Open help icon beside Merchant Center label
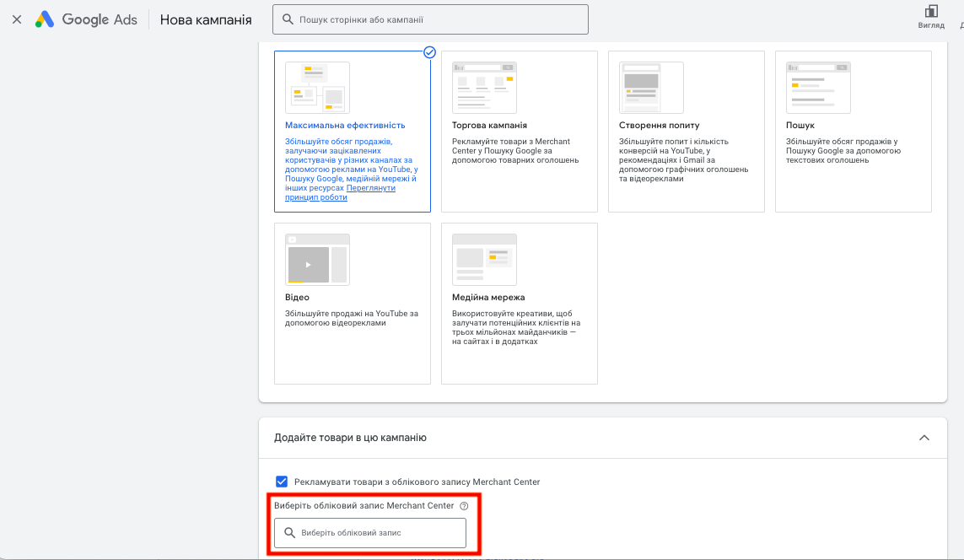Screen dimensions: 964x560 click(464, 506)
